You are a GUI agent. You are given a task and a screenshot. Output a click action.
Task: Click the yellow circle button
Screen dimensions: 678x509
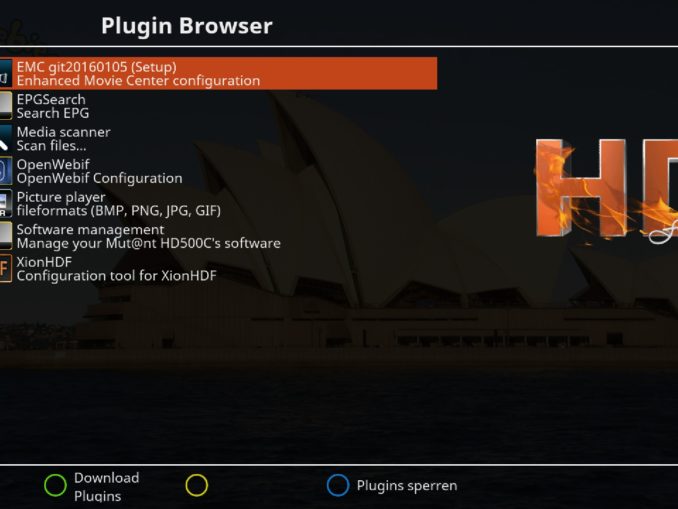coord(197,485)
